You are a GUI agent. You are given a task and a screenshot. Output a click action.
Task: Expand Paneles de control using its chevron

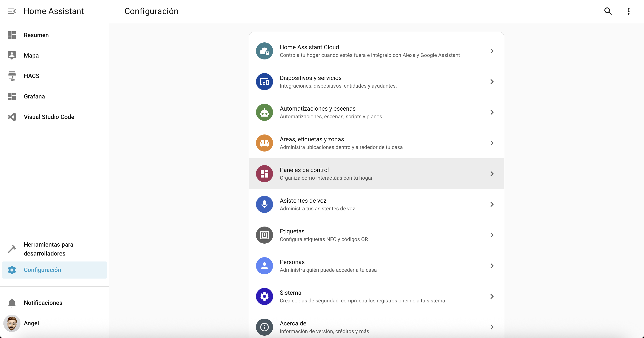point(492,174)
